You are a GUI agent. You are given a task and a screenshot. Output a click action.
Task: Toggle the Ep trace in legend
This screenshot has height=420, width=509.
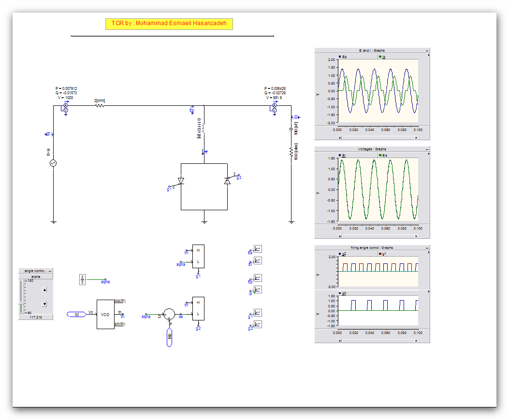coord(342,57)
